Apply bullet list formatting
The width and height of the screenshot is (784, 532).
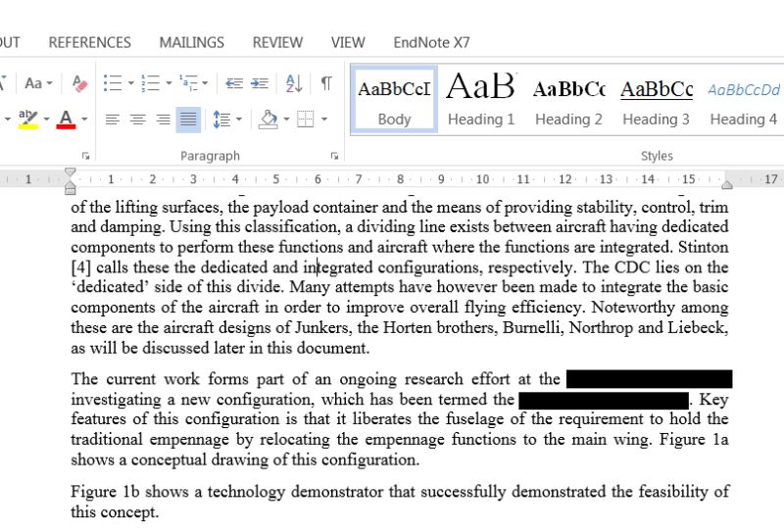(x=113, y=83)
